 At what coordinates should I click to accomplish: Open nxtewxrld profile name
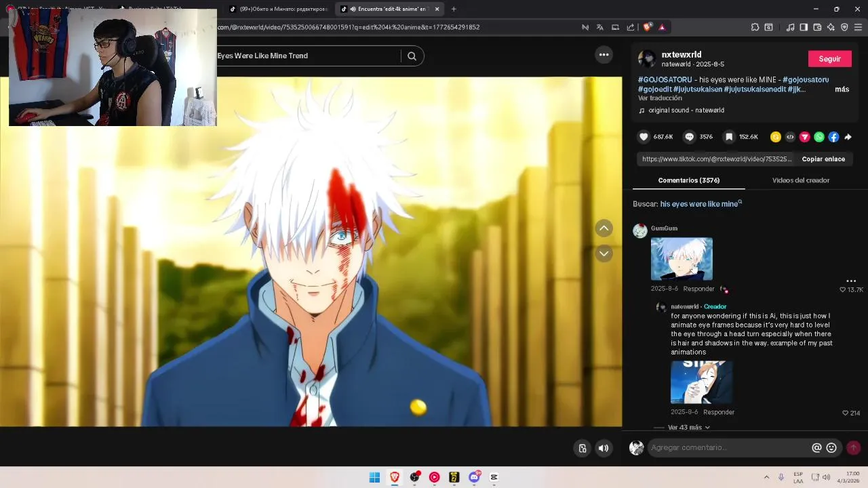point(682,55)
